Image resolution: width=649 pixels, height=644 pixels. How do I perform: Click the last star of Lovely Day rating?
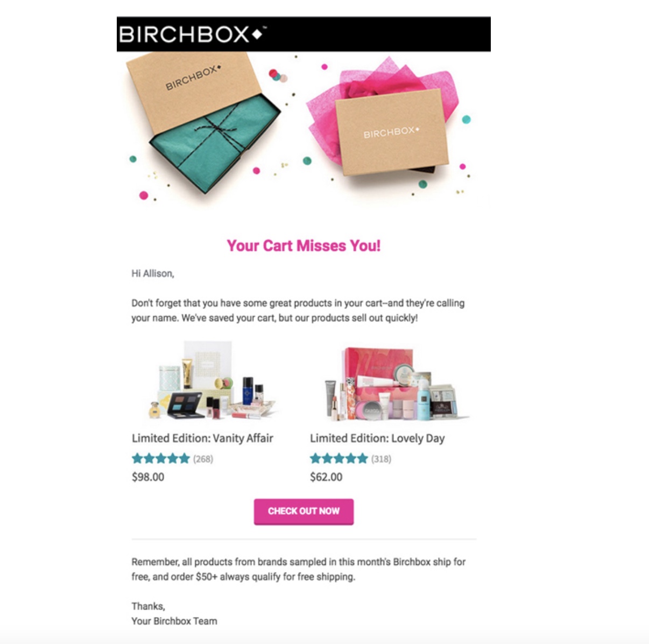[362, 459]
